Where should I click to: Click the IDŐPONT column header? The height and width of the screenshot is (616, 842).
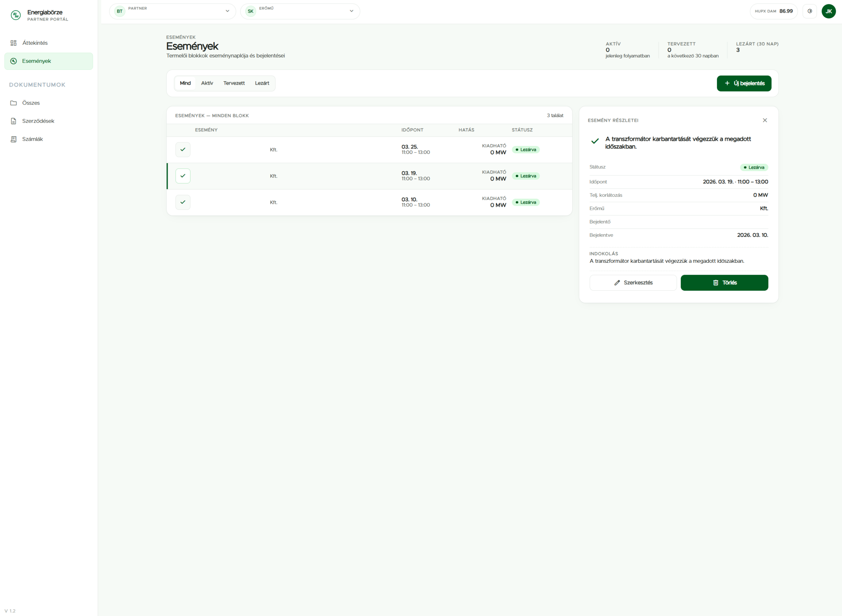[x=412, y=130]
